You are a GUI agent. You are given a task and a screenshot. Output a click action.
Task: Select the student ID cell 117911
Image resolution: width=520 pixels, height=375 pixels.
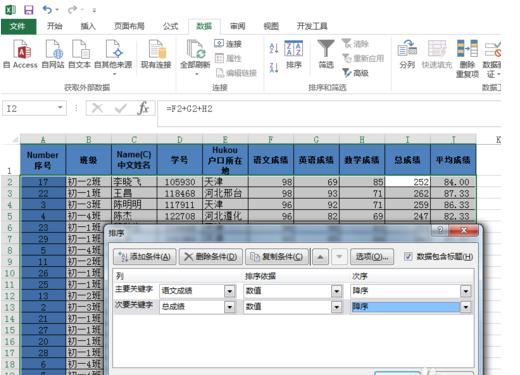click(180, 205)
